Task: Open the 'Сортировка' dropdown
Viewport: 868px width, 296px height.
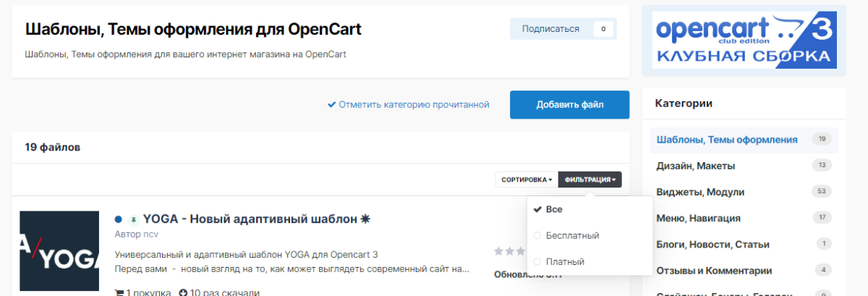Action: tap(526, 179)
